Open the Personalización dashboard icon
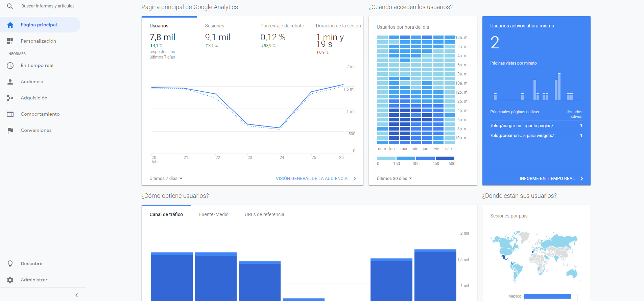 10,41
